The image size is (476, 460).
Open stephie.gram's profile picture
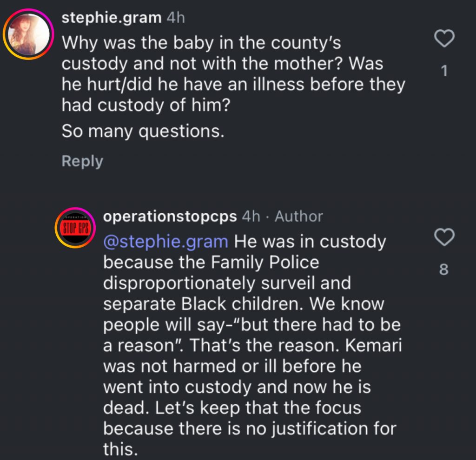(27, 34)
